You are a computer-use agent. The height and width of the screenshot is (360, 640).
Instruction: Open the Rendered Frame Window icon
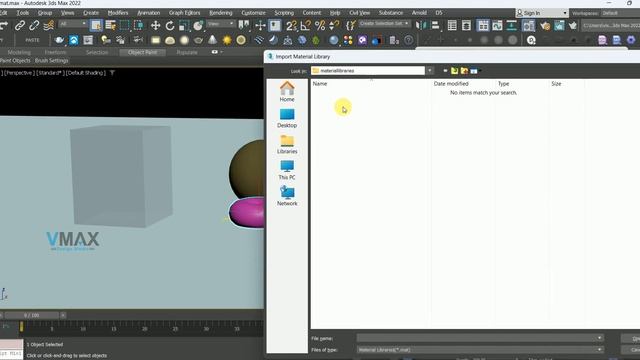point(559,26)
